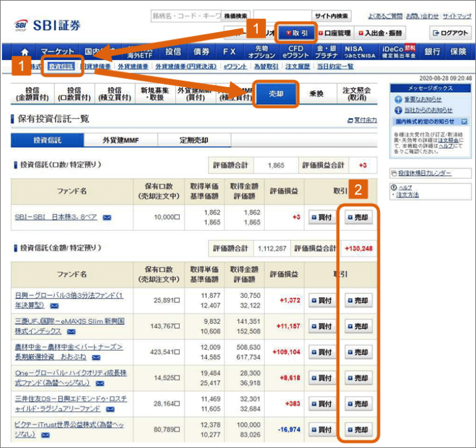Click the 注文方法 help link
This screenshot has width=476, height=448.
[x=407, y=195]
